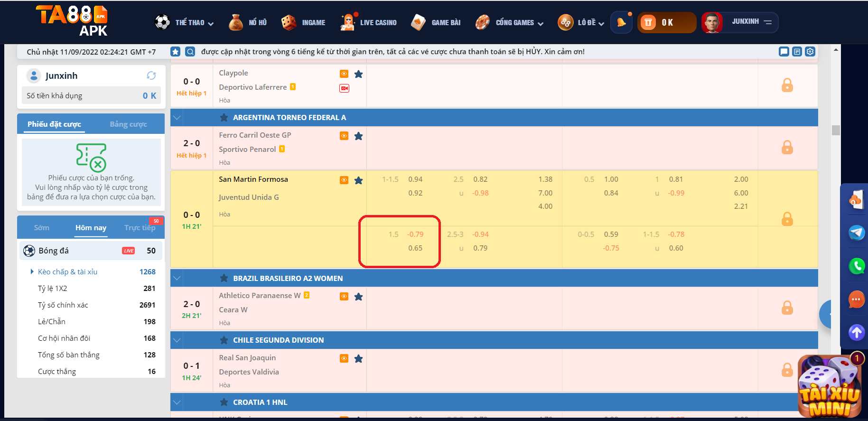Select the Trực tiếp tab
This screenshot has height=421, width=868.
point(140,228)
